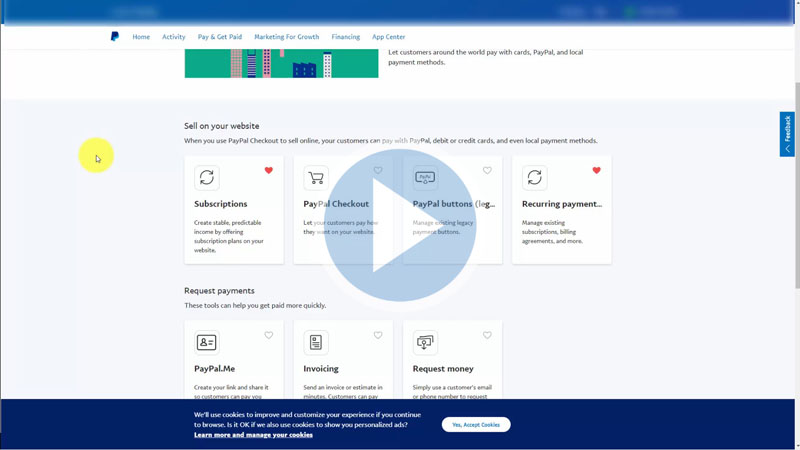Viewport: 800px width, 450px height.
Task: Open the Feedback side tab
Action: click(787, 133)
